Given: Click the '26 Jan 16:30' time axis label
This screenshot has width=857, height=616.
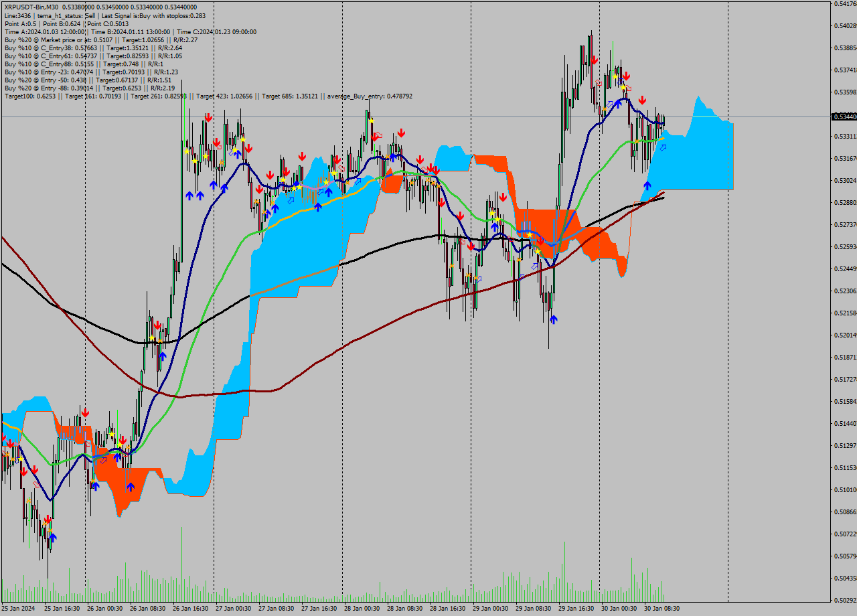Looking at the screenshot, I should [x=190, y=609].
